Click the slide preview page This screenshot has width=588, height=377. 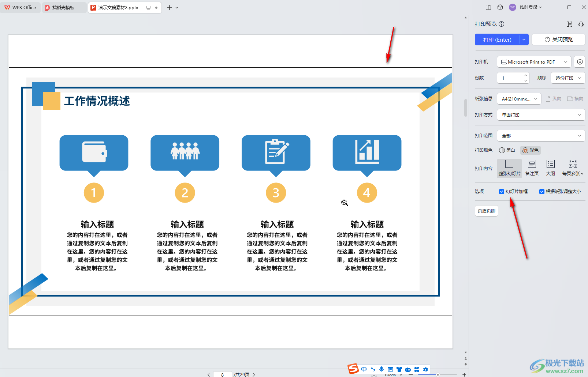click(x=230, y=191)
